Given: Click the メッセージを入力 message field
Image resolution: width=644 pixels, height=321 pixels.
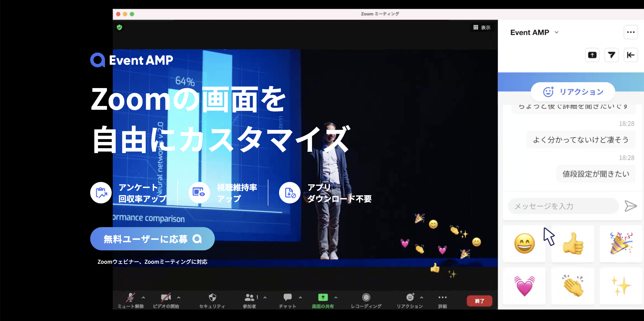Looking at the screenshot, I should (563, 206).
